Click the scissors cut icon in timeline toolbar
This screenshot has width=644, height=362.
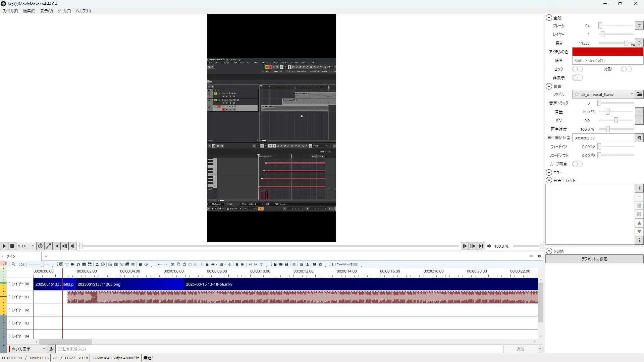point(173,264)
